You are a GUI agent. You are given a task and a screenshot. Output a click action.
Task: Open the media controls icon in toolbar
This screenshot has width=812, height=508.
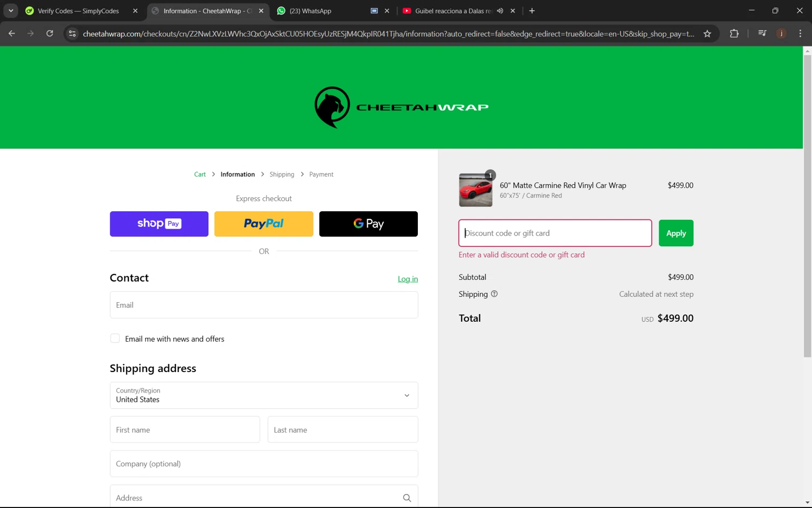[x=762, y=34]
